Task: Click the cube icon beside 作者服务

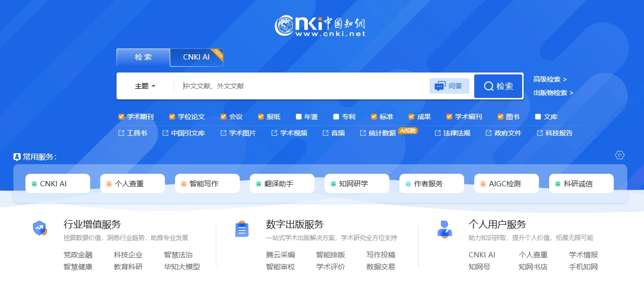Action: click(x=408, y=184)
